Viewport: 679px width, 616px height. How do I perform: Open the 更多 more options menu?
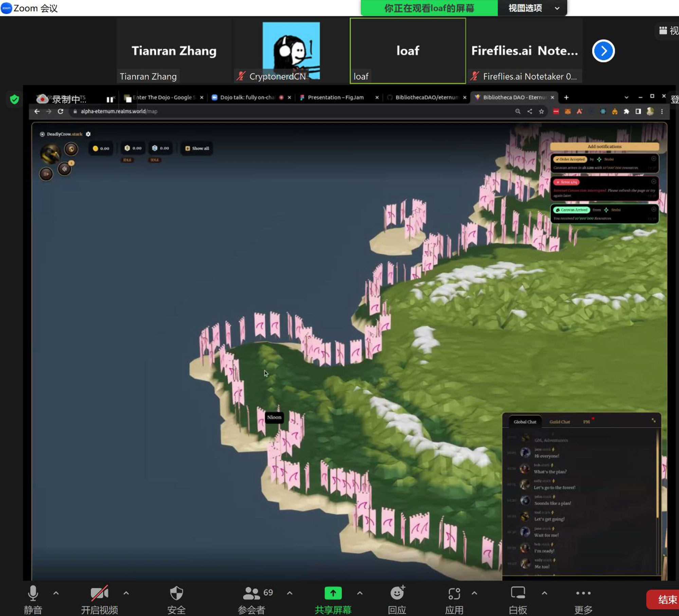click(x=583, y=600)
